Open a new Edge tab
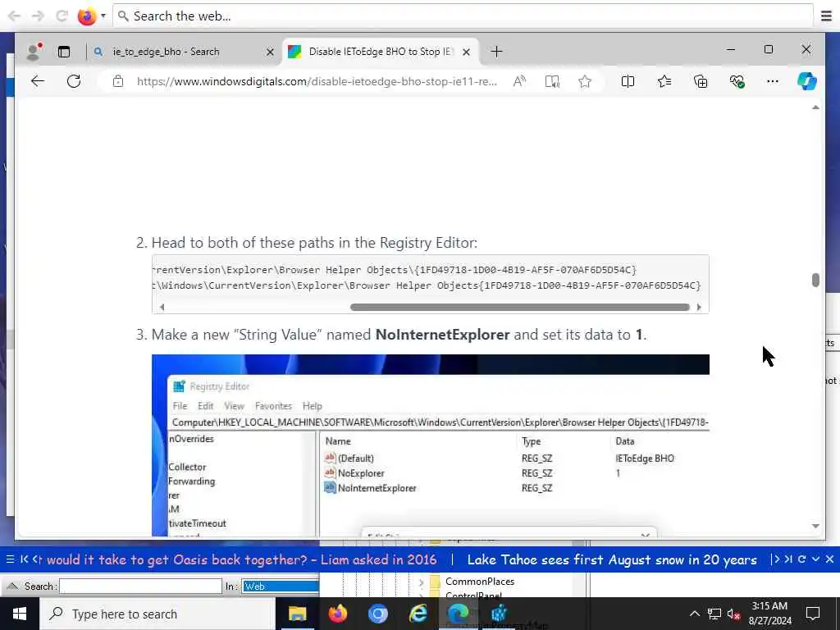Screen dimensions: 840x630 pyautogui.click(x=496, y=52)
